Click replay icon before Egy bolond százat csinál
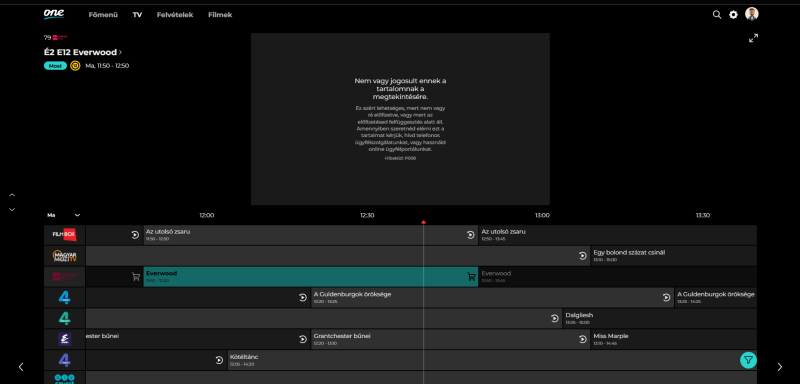 click(583, 256)
